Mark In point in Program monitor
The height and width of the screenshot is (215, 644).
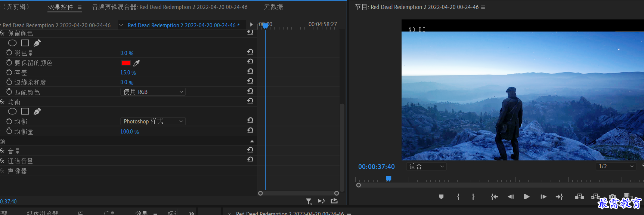pos(458,197)
